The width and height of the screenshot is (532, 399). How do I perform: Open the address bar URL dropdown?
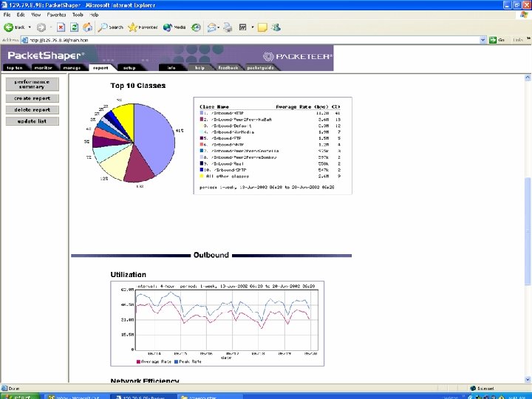pos(482,40)
